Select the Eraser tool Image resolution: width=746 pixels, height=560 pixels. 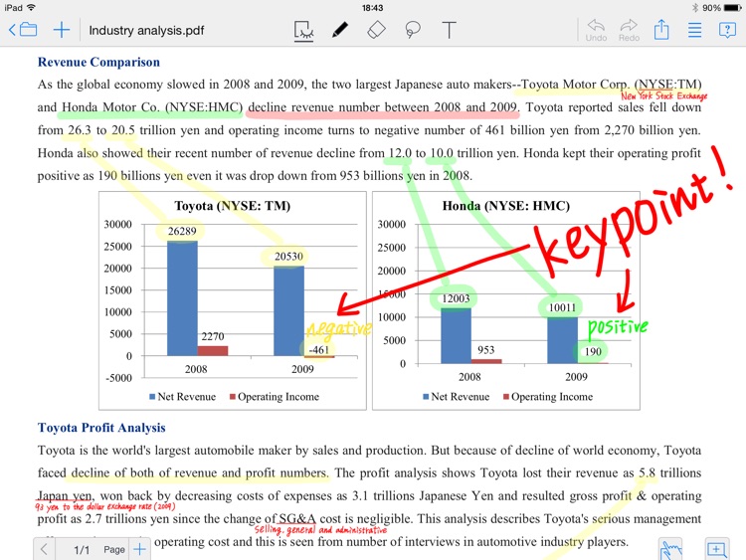(376, 30)
